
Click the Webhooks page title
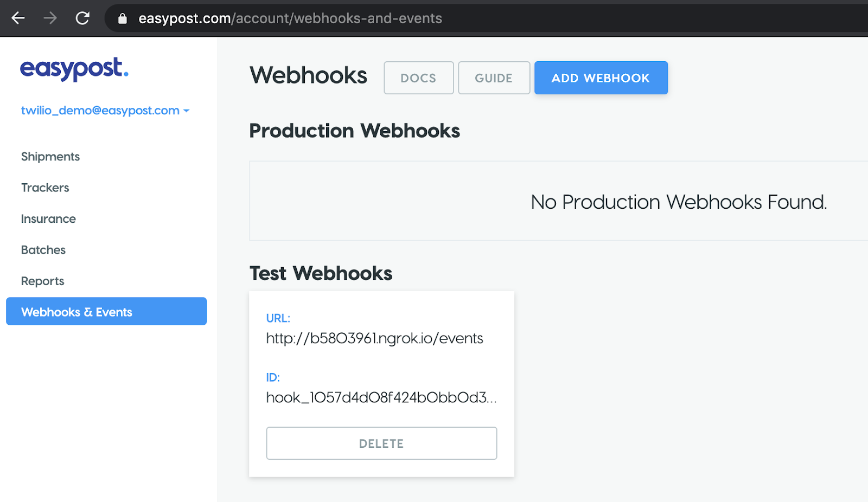(309, 75)
